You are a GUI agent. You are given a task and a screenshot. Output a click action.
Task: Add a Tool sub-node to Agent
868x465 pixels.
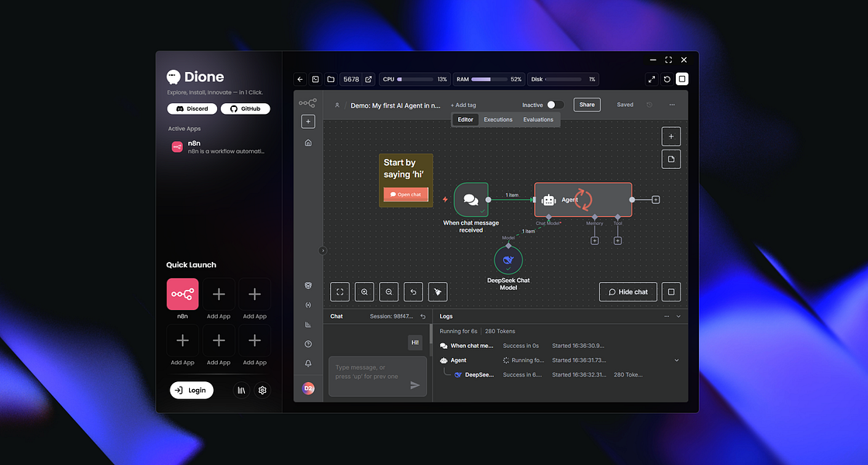618,241
